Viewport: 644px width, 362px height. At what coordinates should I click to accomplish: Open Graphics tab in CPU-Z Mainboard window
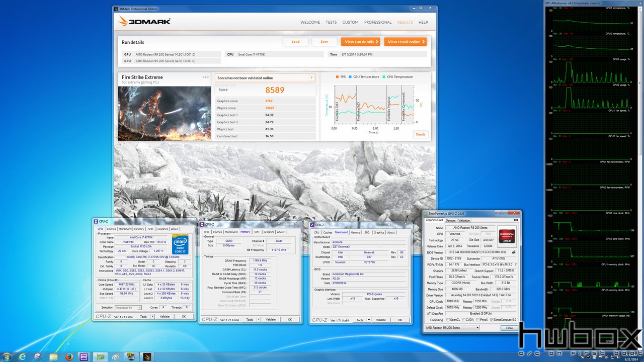[379, 232]
